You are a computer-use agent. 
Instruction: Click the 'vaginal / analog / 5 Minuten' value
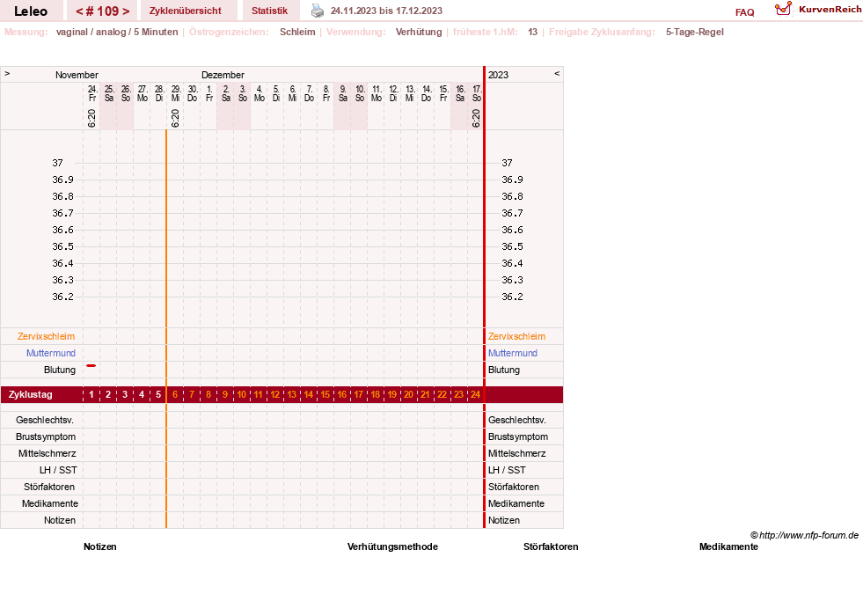point(117,32)
